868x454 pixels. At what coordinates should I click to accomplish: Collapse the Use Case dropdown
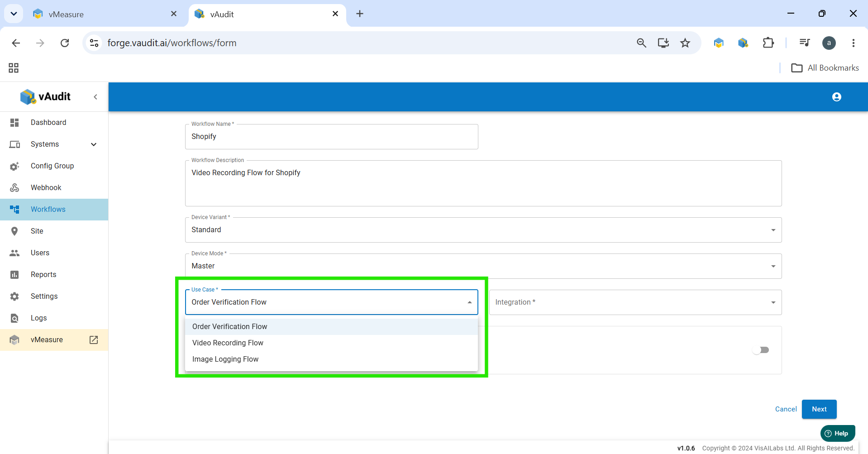coord(470,302)
